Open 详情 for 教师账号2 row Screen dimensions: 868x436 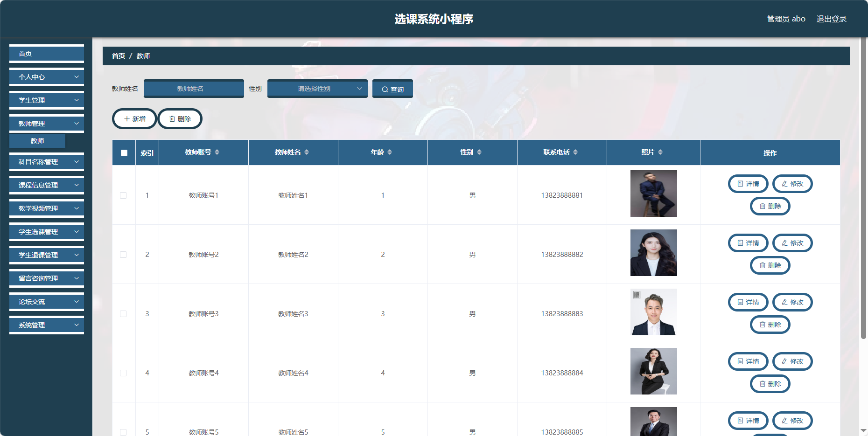748,243
